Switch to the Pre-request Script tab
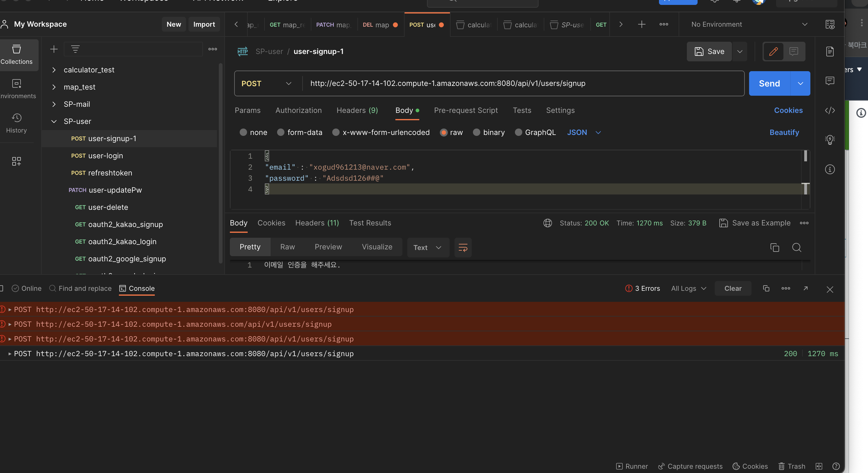 click(x=466, y=110)
